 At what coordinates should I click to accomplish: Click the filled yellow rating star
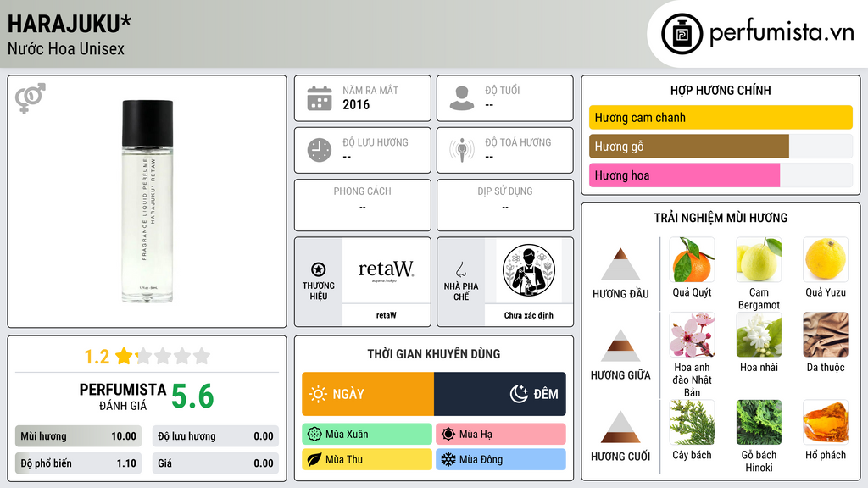(124, 356)
